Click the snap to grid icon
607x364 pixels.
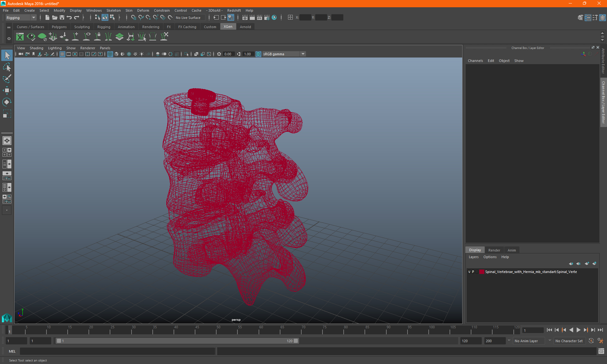click(133, 17)
